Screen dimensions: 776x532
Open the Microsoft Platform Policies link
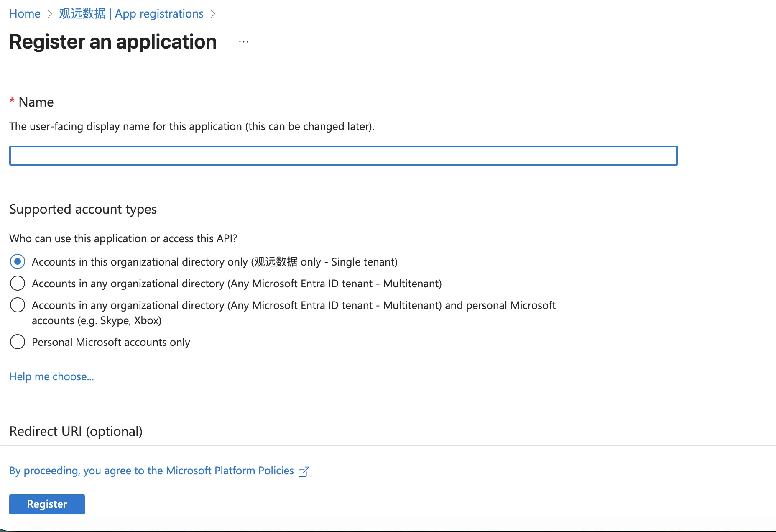coord(151,471)
